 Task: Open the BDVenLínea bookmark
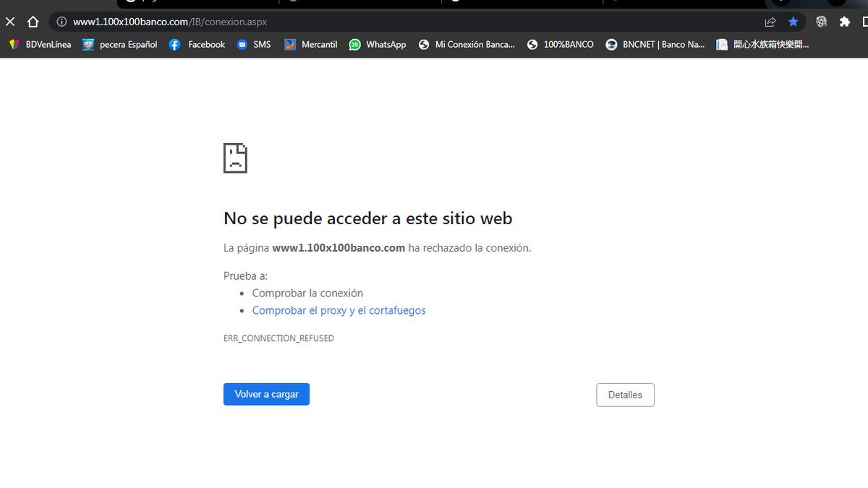pos(40,45)
